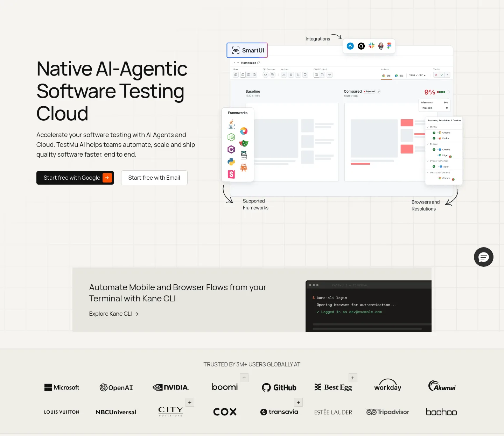This screenshot has height=436, width=504.
Task: Select the SmartUI tab
Action: tap(247, 50)
